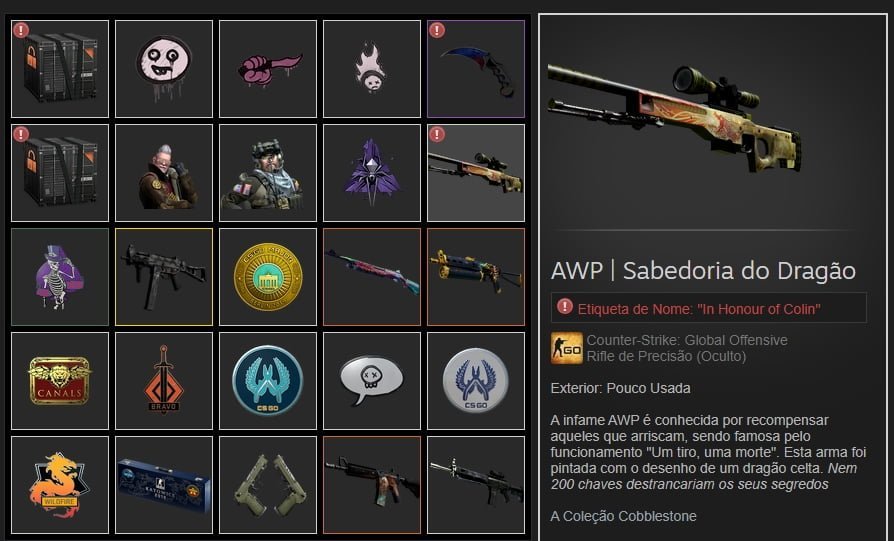The image size is (894, 541).
Task: Select the AWP Dragon Lore inventory item
Action: [x=476, y=173]
